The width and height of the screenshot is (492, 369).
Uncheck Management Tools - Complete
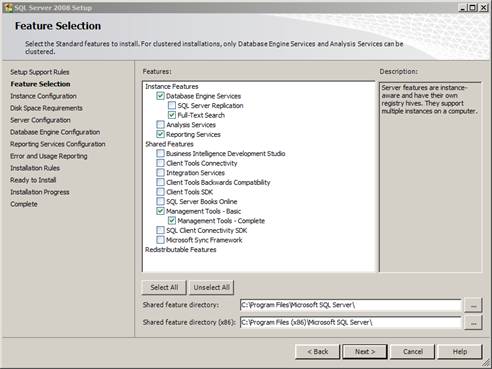[172, 221]
